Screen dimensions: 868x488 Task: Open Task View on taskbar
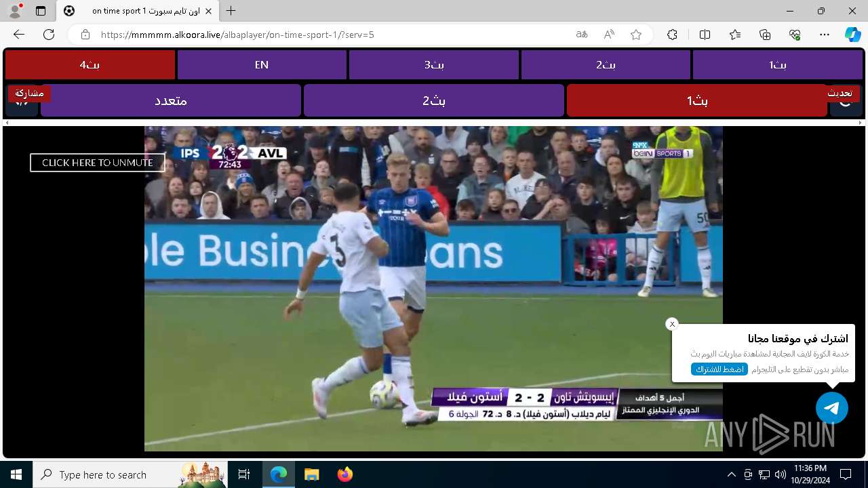[244, 474]
